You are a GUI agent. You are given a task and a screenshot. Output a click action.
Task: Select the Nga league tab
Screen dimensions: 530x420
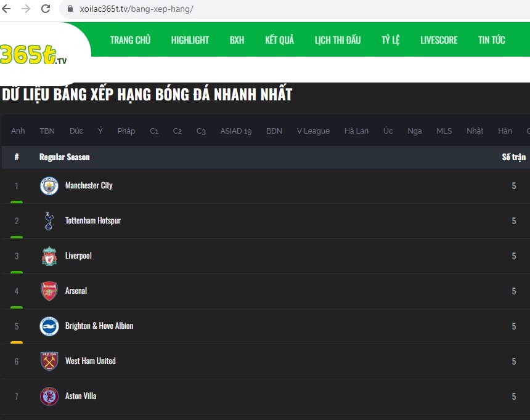pos(415,131)
